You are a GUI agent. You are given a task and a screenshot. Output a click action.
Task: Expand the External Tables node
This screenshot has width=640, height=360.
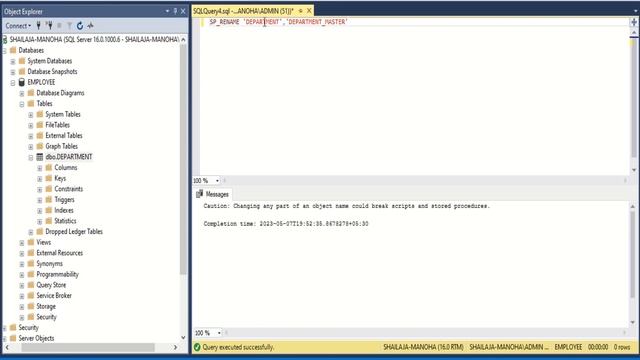pos(31,136)
